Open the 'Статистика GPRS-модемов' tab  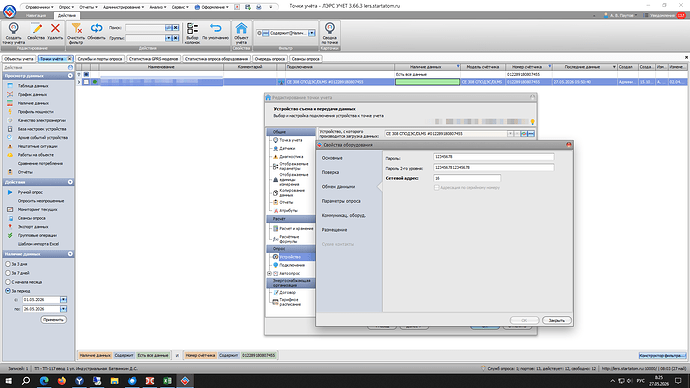153,59
